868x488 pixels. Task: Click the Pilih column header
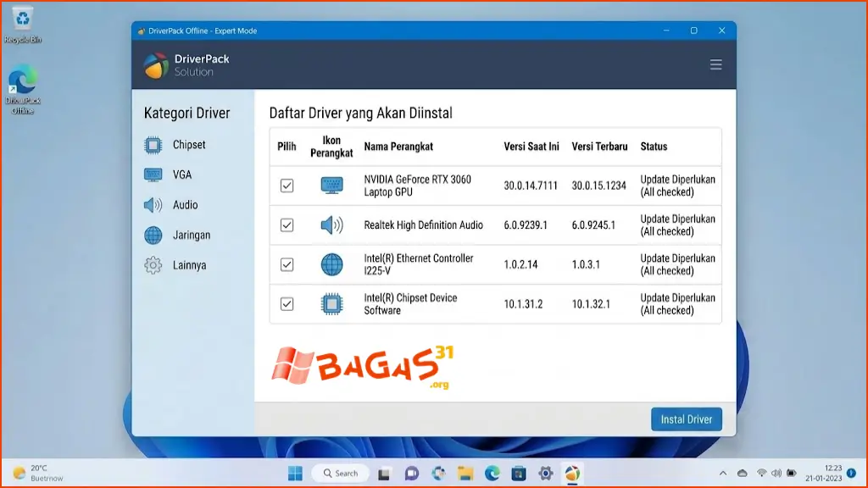pos(287,147)
